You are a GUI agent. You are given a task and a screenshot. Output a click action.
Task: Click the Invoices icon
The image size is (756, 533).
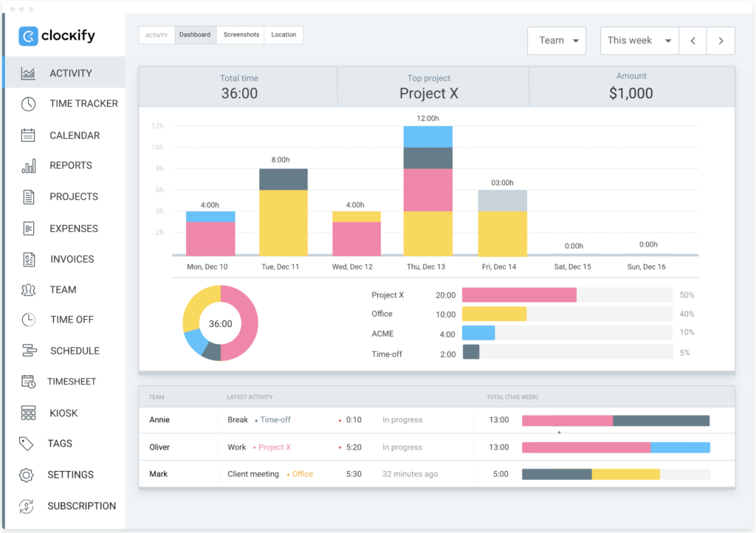pos(29,259)
